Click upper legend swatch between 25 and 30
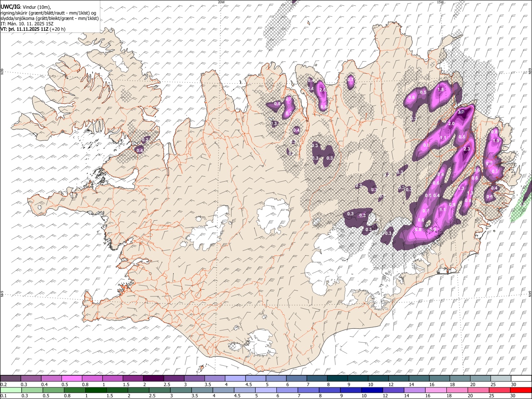Screen dimensions: 532x399 pyautogui.click(x=501, y=378)
